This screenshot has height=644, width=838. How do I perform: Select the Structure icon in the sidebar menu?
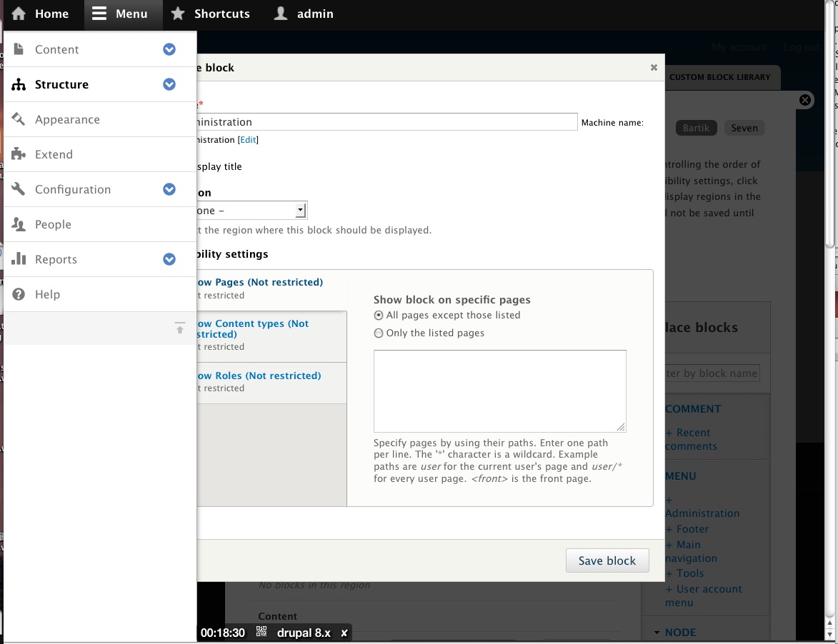pyautogui.click(x=19, y=84)
